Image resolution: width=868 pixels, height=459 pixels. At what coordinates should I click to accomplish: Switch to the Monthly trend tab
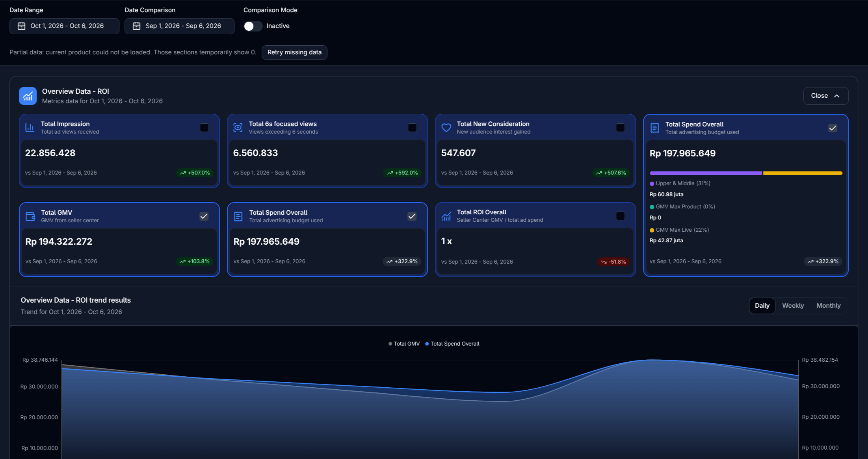[x=828, y=306]
